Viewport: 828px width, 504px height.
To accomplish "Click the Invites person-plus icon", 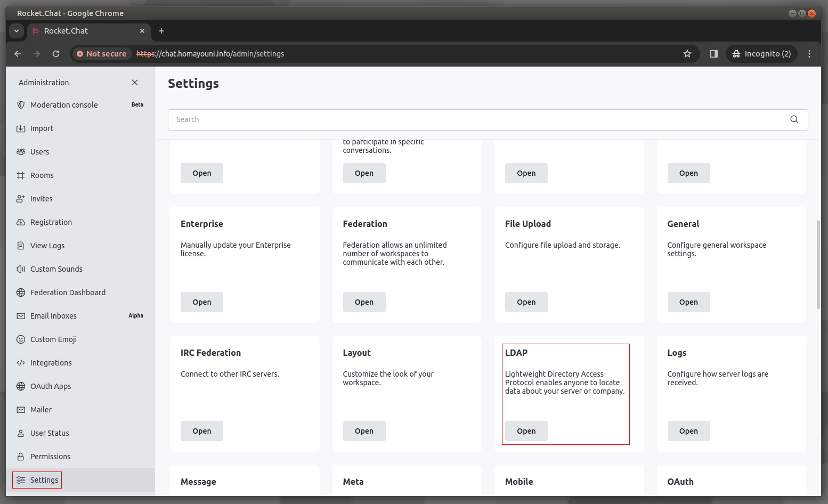I will [21, 199].
